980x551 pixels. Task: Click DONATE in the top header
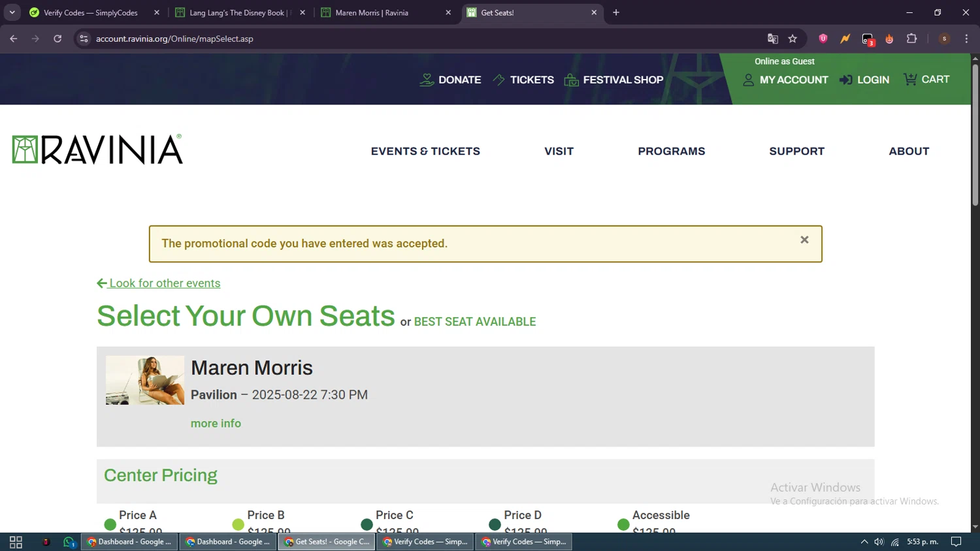click(x=450, y=80)
